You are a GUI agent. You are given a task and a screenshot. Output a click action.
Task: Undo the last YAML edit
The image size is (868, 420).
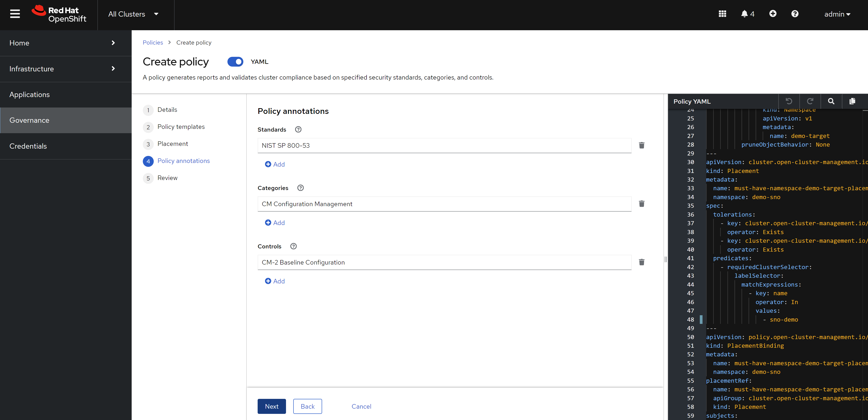(789, 101)
